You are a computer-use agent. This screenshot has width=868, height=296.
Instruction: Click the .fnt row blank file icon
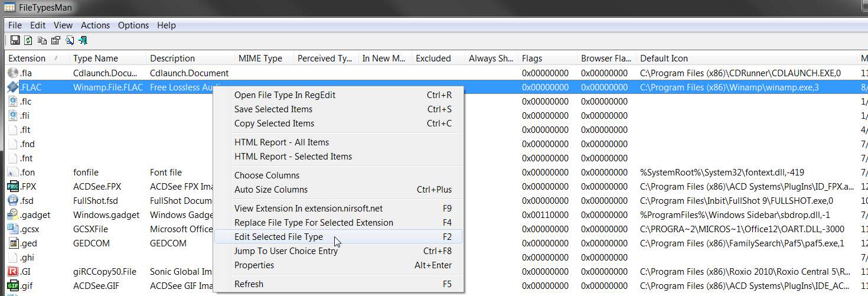click(13, 158)
